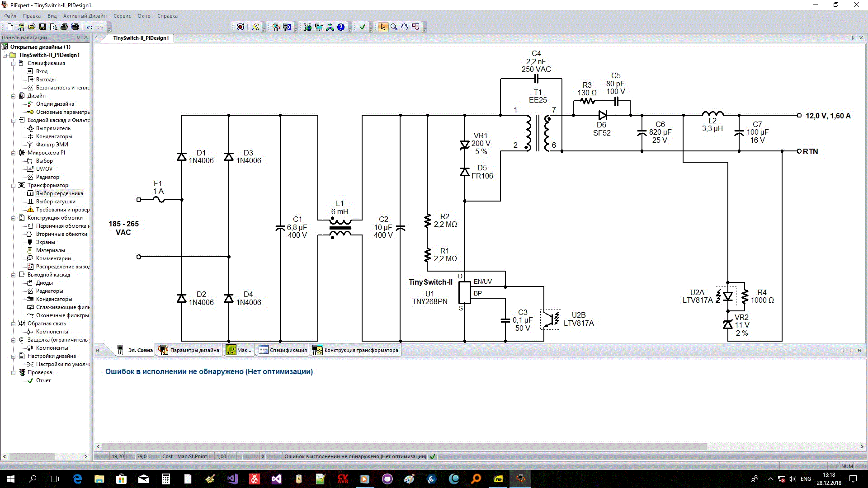868x488 pixels.
Task: Collapse the Дизайн tree node
Action: pos(14,96)
